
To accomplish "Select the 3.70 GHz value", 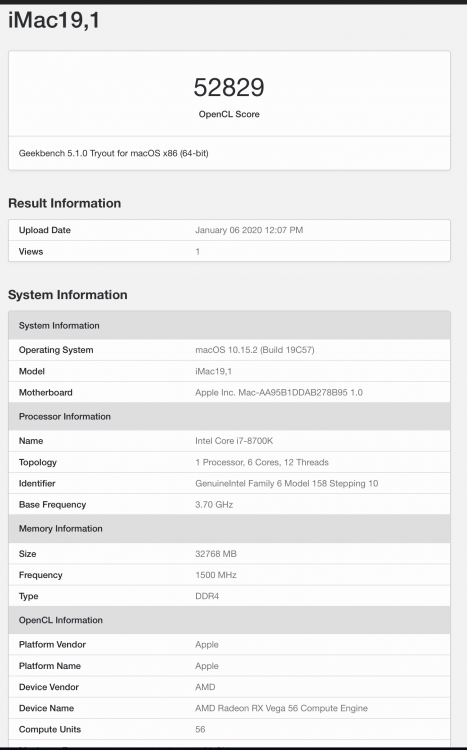I will coord(214,505).
